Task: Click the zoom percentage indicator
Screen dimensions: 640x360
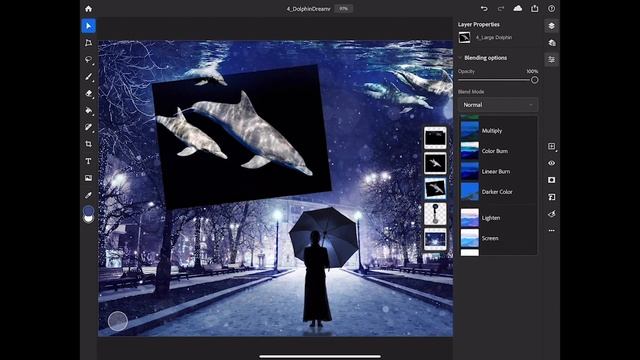Action: click(x=344, y=9)
